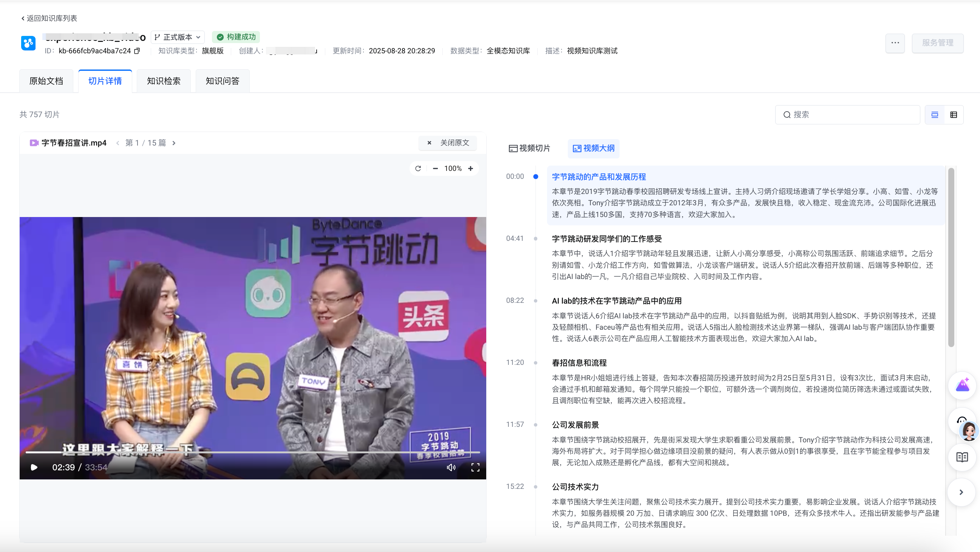
Task: Zoom in video with plus icon
Action: (x=471, y=169)
